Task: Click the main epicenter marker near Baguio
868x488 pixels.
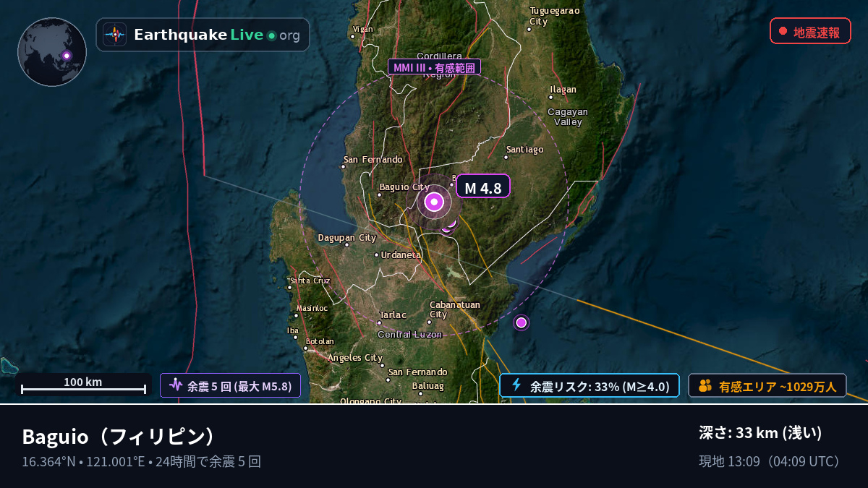Action: pyautogui.click(x=434, y=202)
